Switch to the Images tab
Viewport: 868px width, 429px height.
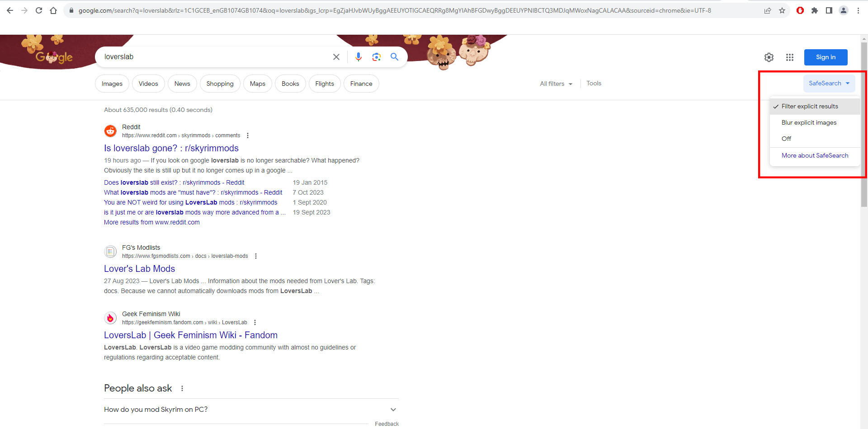click(x=112, y=84)
